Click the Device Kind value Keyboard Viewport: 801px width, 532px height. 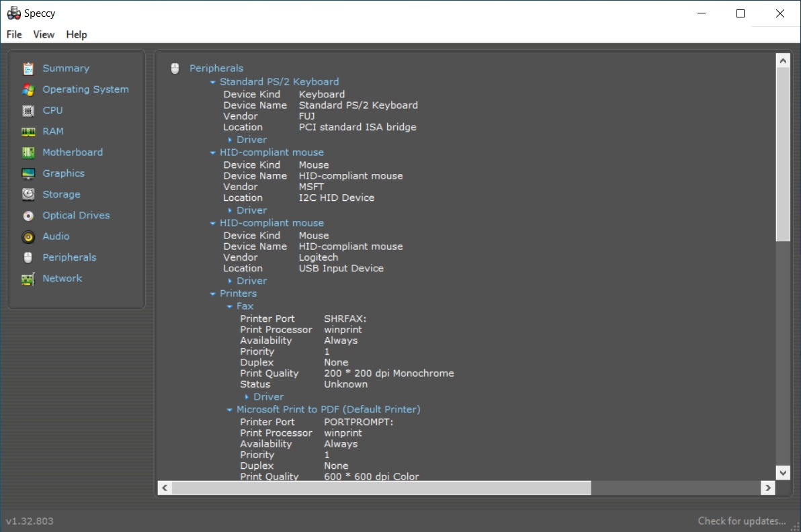tap(322, 95)
